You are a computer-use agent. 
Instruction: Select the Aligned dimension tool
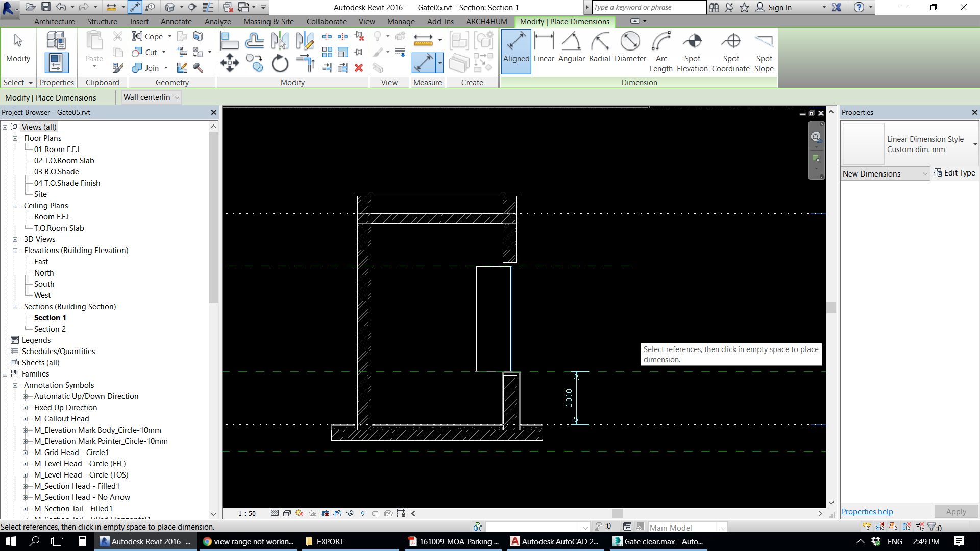point(516,51)
